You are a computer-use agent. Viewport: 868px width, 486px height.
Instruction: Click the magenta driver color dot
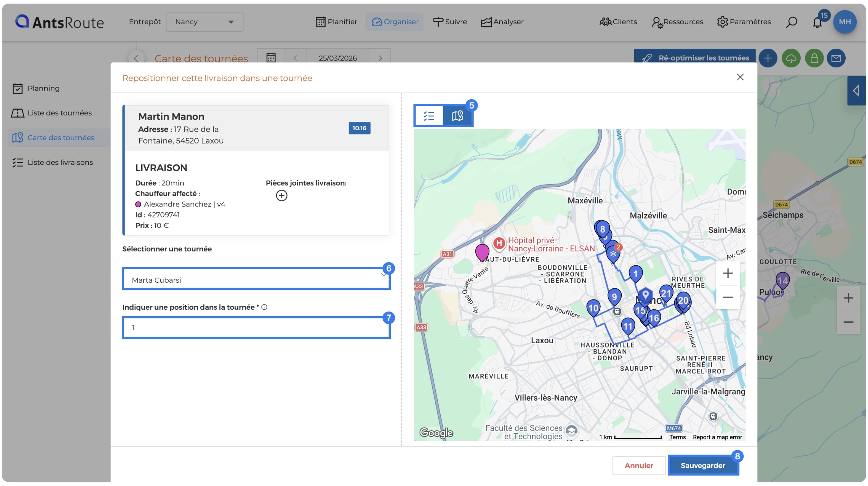(x=138, y=204)
